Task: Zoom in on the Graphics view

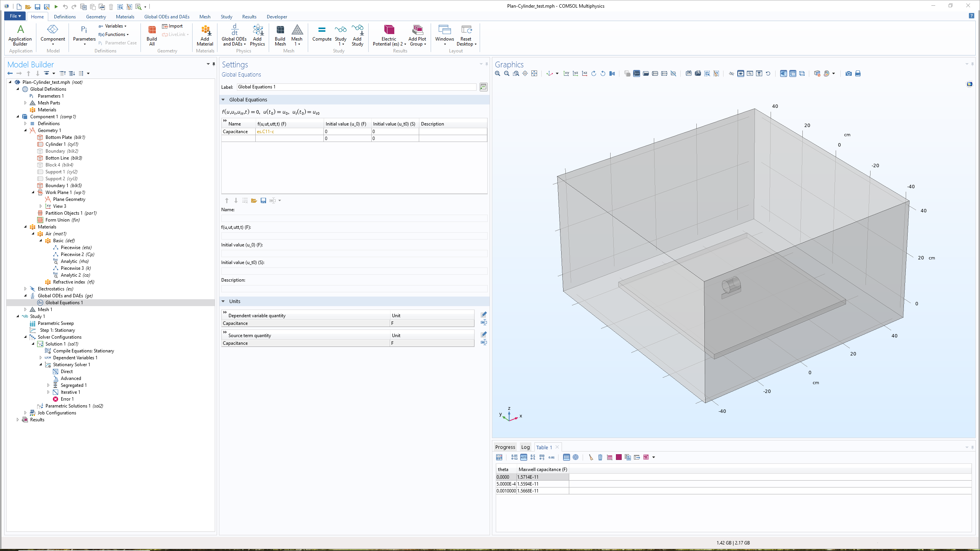Action: point(497,73)
